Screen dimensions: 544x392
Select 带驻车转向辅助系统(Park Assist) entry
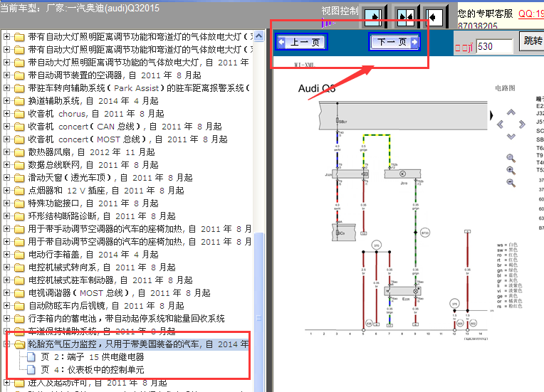click(x=139, y=88)
